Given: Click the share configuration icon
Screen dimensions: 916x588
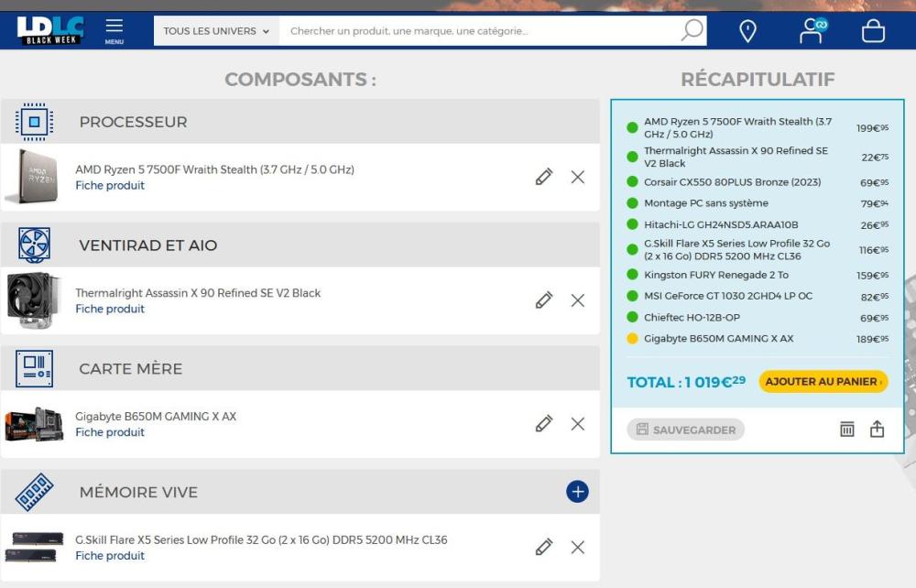Looking at the screenshot, I should pyautogui.click(x=877, y=429).
